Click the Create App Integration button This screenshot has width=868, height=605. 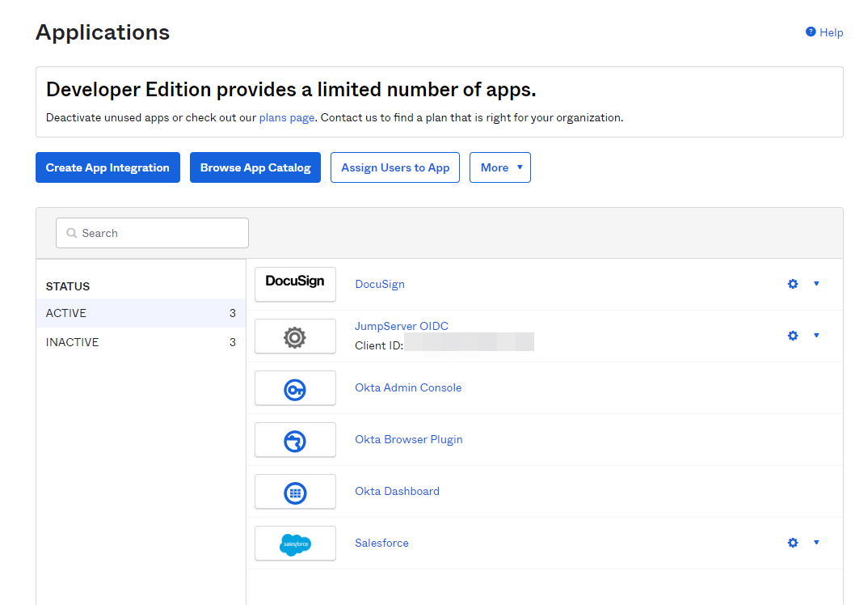pyautogui.click(x=107, y=167)
